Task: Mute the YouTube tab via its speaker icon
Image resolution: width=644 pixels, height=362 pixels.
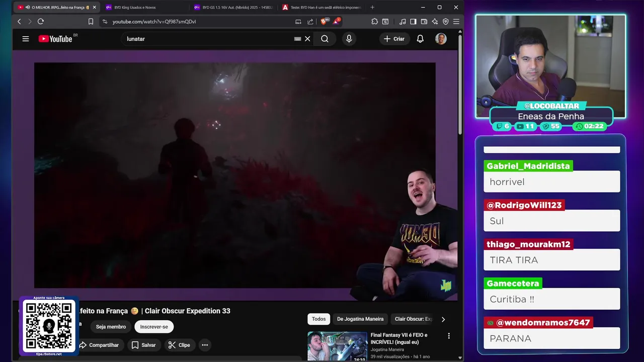Action: 27,8
